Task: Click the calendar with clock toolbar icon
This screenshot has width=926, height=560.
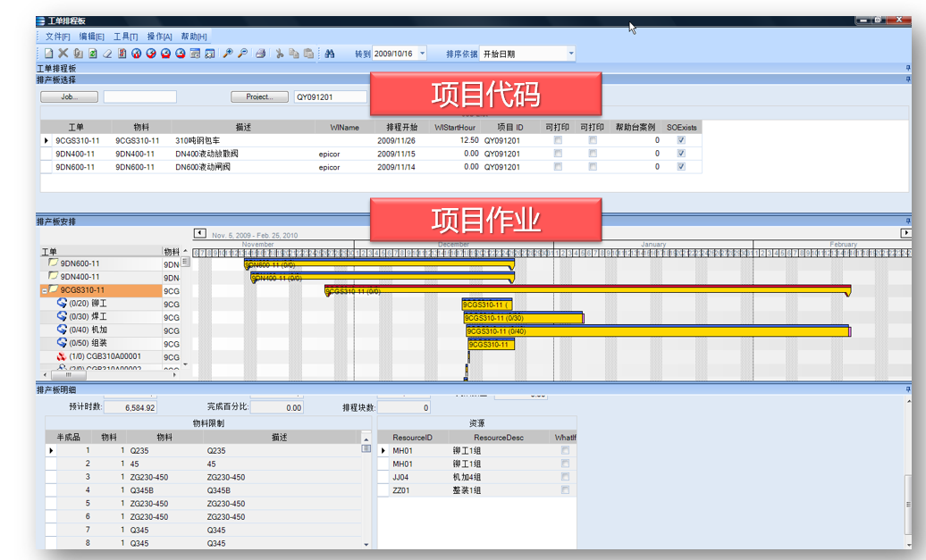Action: tap(195, 54)
